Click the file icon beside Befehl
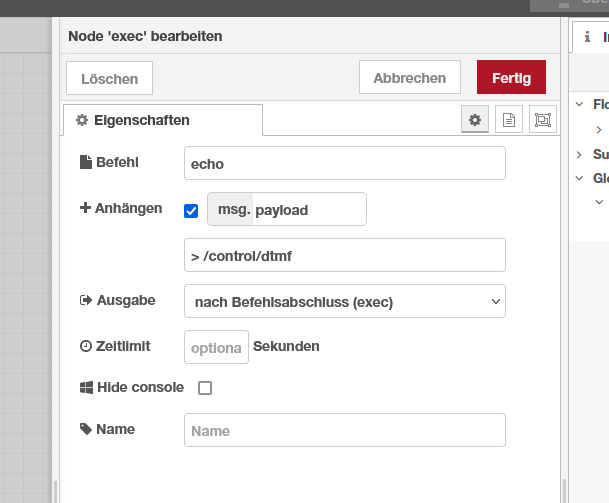 pos(85,162)
